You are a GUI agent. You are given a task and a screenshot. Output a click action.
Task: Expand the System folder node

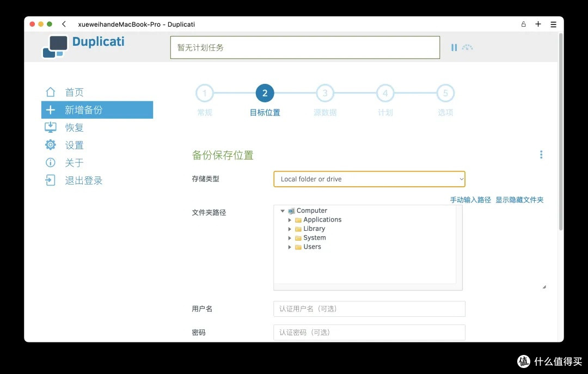[x=290, y=238]
